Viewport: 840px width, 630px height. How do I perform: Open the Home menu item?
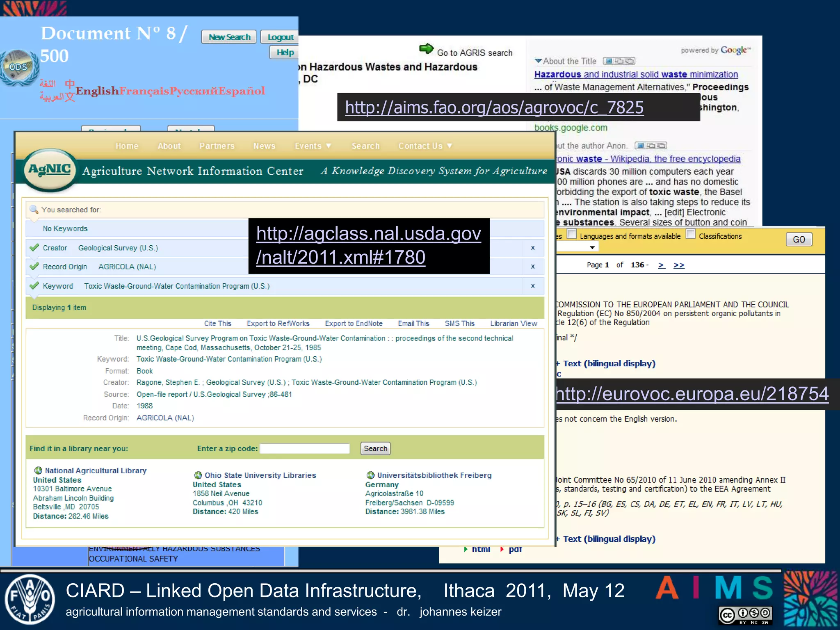(127, 146)
